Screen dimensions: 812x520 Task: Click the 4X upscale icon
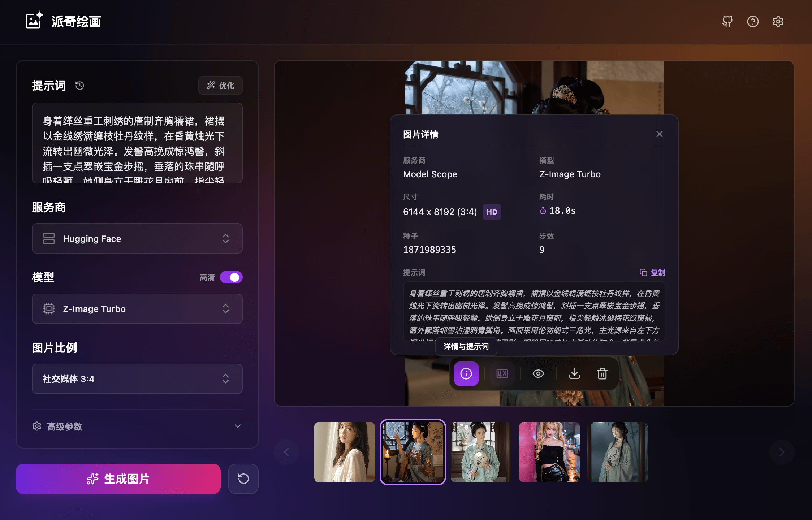[x=502, y=374]
